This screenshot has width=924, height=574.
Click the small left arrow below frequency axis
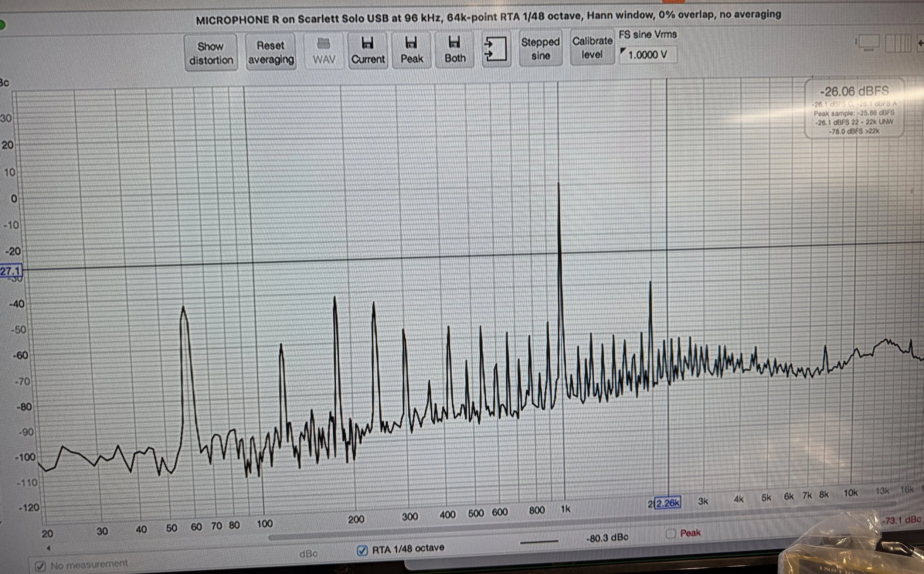point(48,548)
